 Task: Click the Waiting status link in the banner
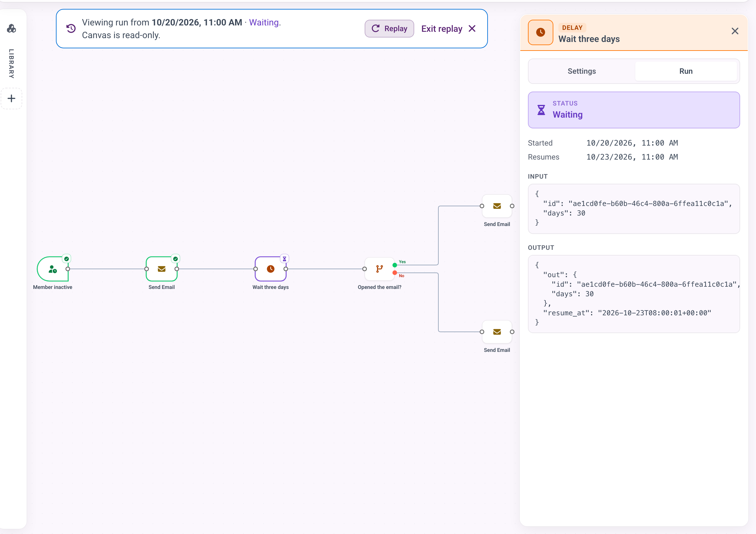[264, 22]
